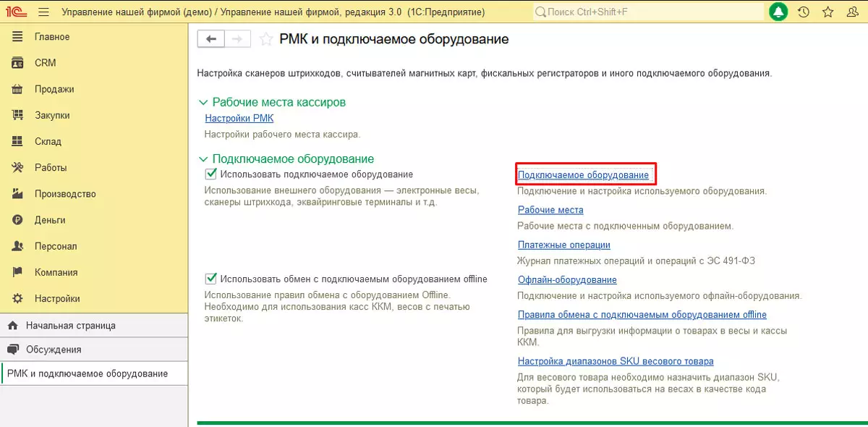The height and width of the screenshot is (427, 868).
Task: Click the 1C logo icon
Action: [x=17, y=12]
